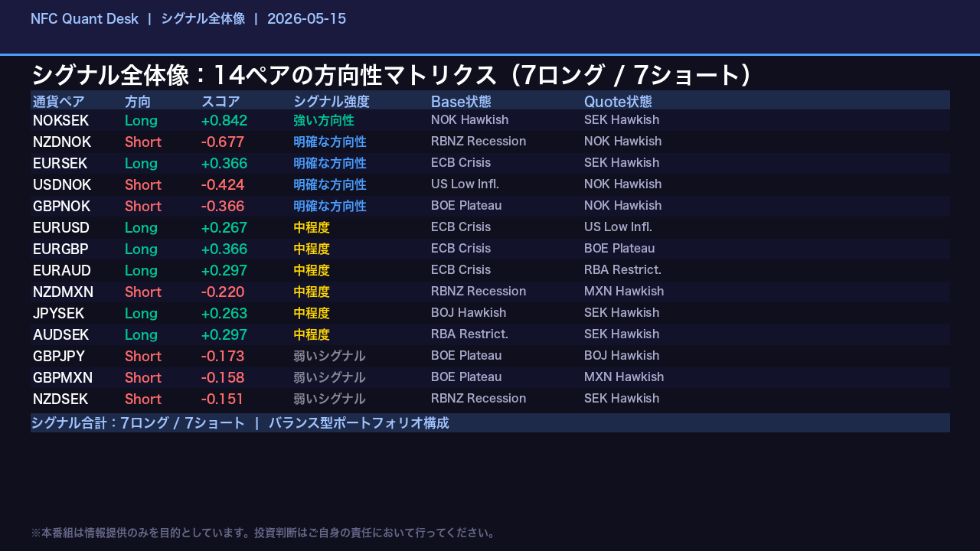Click the -0.158 score value
Viewport: 980px width, 551px height.
[223, 377]
